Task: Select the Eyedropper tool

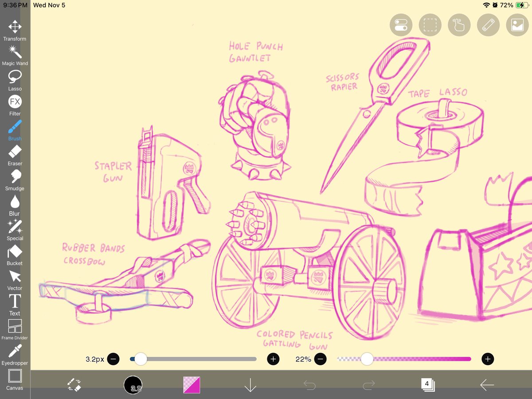Action: pyautogui.click(x=15, y=355)
